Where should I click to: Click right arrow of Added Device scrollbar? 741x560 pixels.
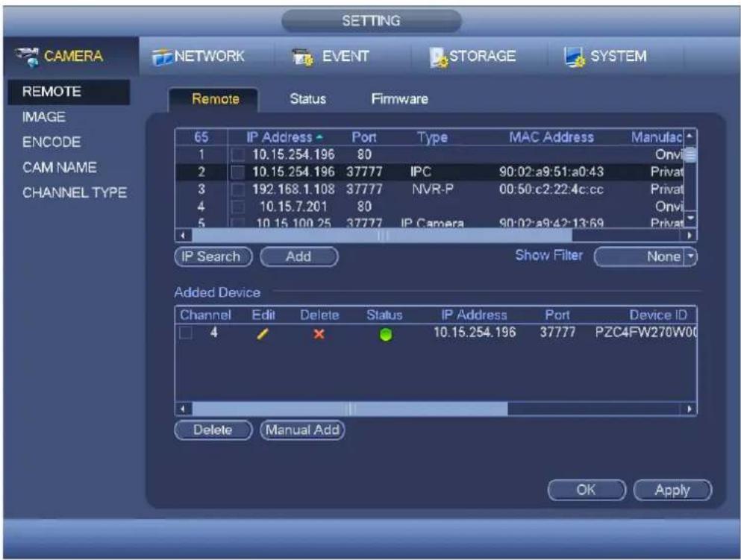pos(690,409)
